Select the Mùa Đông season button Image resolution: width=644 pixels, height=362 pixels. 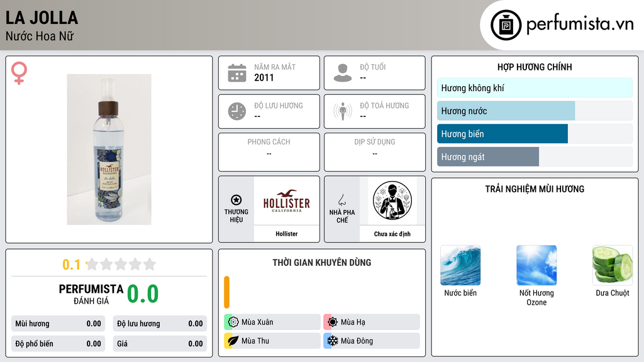pos(372,341)
